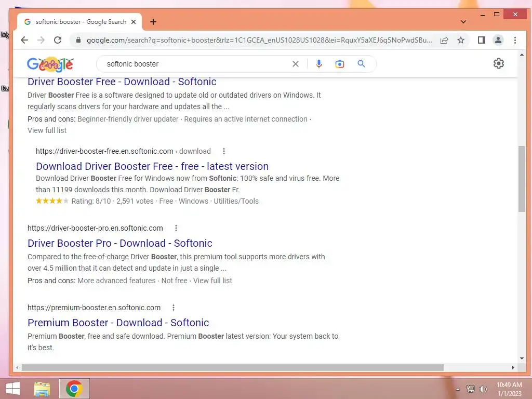The height and width of the screenshot is (399, 532).
Task: Close the softonic booster tab
Action: (134, 22)
